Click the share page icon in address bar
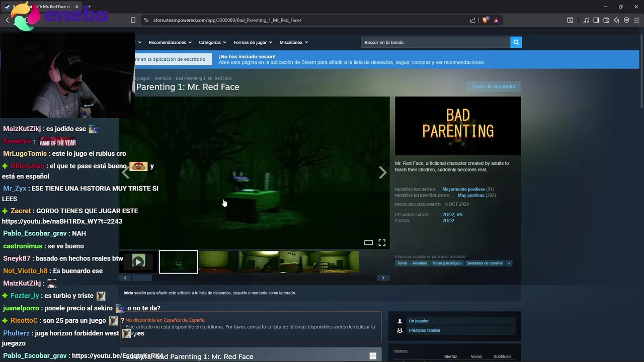Viewport: 644px width, 362px height. tap(473, 20)
